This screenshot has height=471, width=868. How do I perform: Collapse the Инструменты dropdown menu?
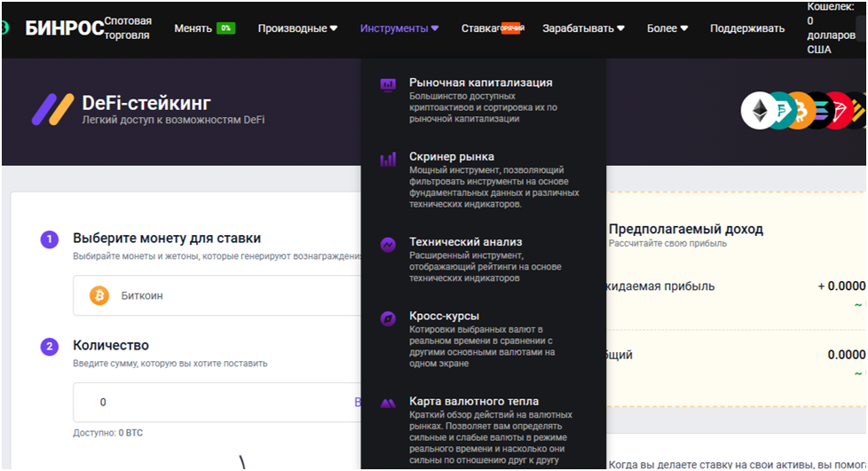tap(399, 28)
